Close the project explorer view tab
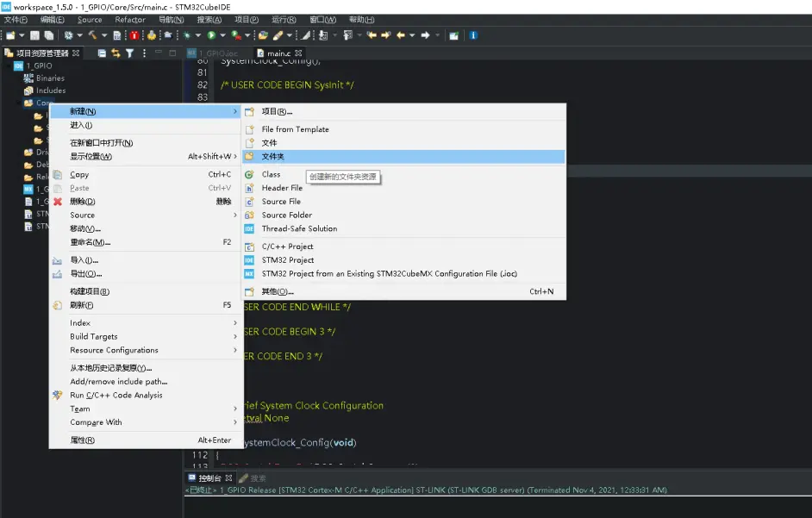The height and width of the screenshot is (518, 812). coord(76,53)
